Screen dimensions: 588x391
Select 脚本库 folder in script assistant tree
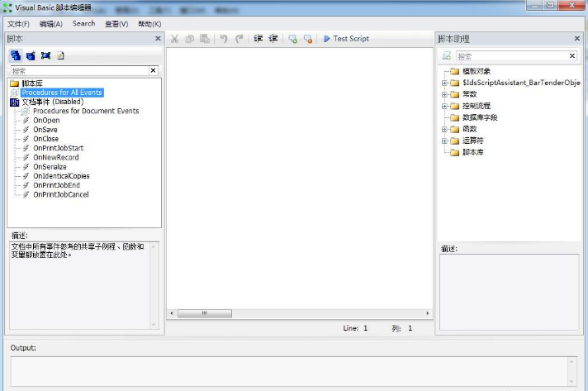tap(473, 152)
